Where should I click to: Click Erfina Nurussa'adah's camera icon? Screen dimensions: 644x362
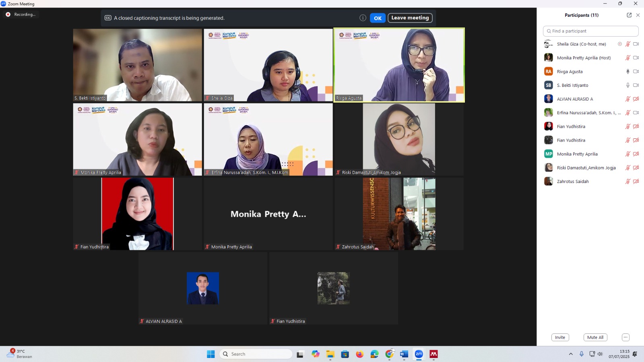636,113
